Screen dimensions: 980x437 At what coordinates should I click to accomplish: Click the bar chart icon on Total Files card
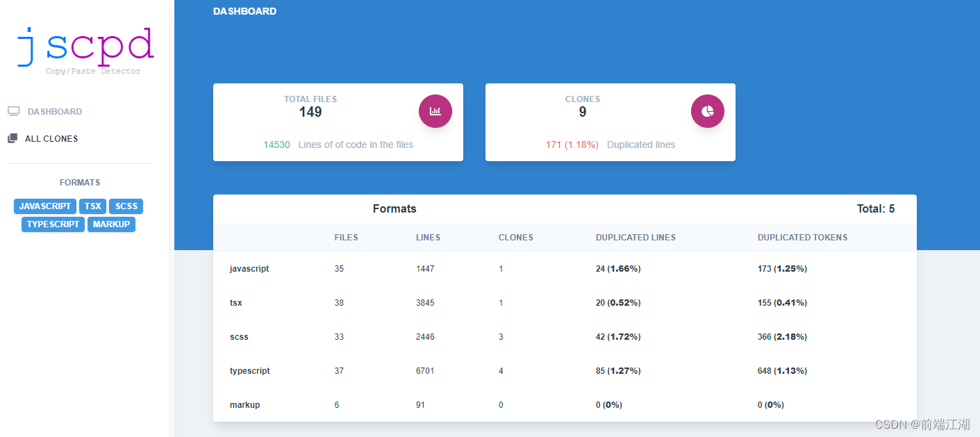[435, 111]
